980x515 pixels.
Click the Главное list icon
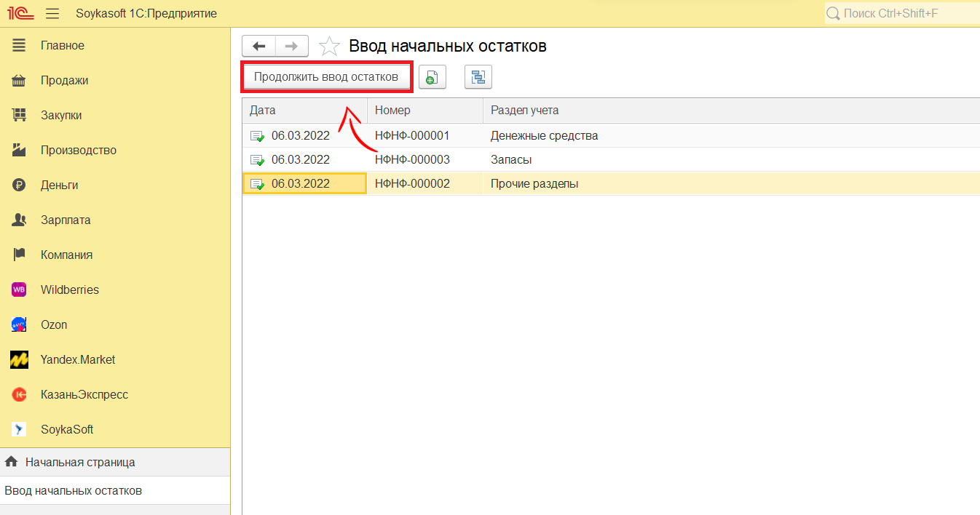click(19, 45)
